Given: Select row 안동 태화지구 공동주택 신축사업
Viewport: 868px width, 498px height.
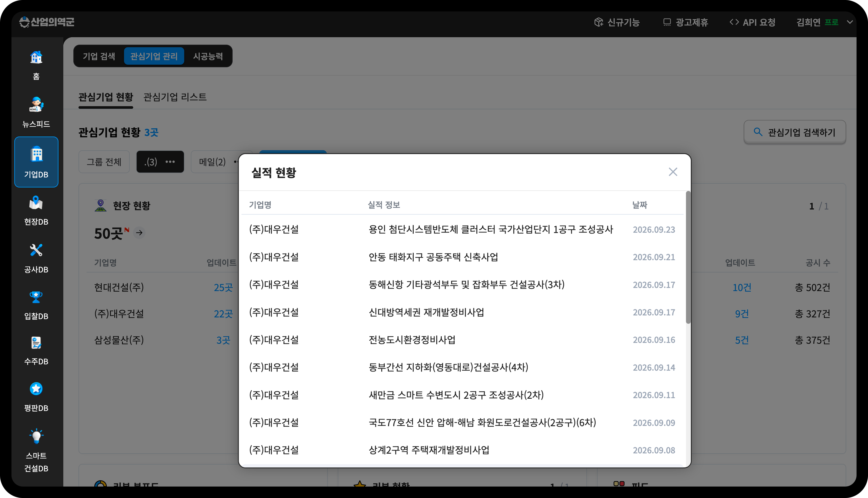Looking at the screenshot, I should (462, 257).
